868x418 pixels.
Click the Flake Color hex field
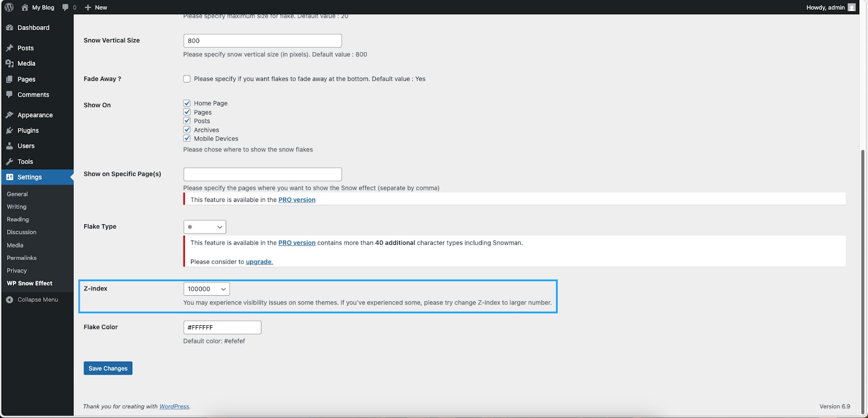[222, 327]
